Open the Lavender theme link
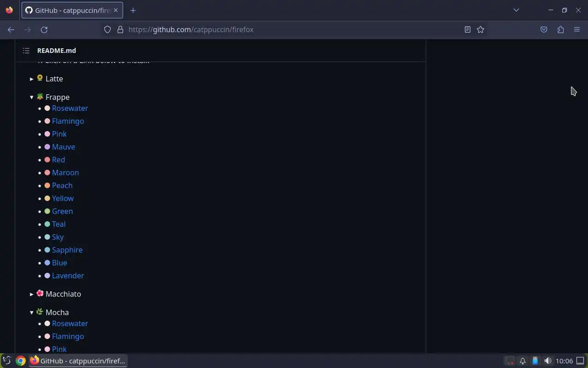Screen dimensions: 588x368 point(68,276)
